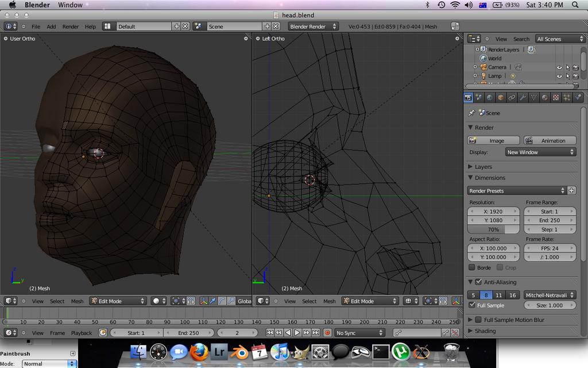Click the delete keyframe crossed-key icon
The image size is (588, 368).
(x=455, y=333)
